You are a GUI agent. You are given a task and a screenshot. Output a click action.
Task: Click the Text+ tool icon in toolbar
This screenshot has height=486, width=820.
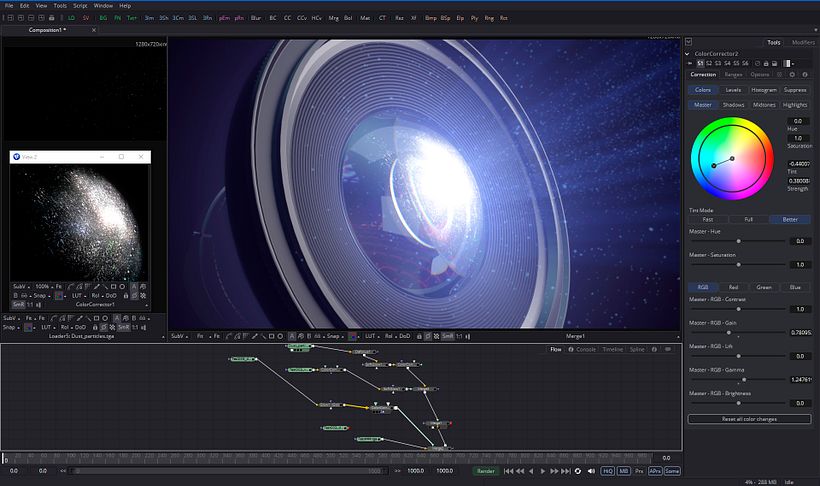(x=132, y=18)
